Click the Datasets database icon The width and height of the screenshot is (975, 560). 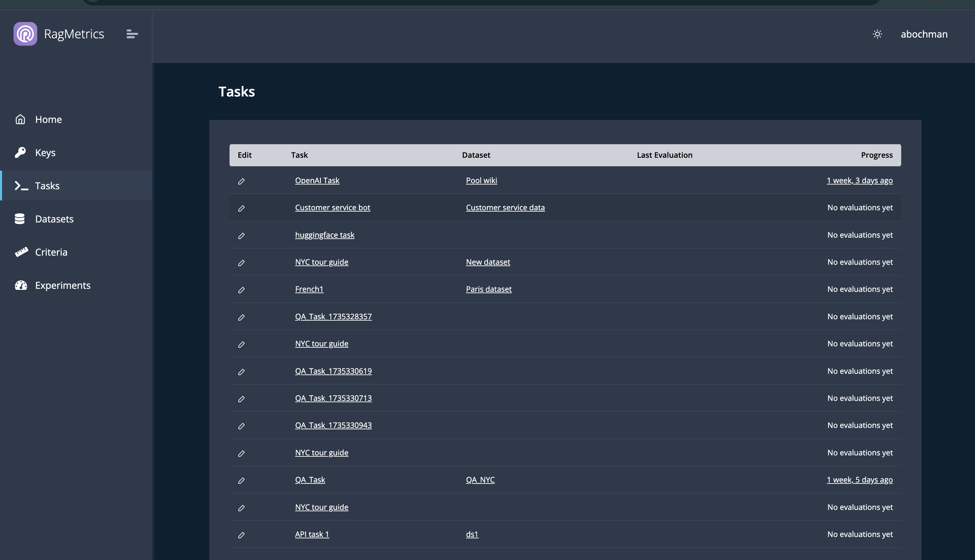20,219
